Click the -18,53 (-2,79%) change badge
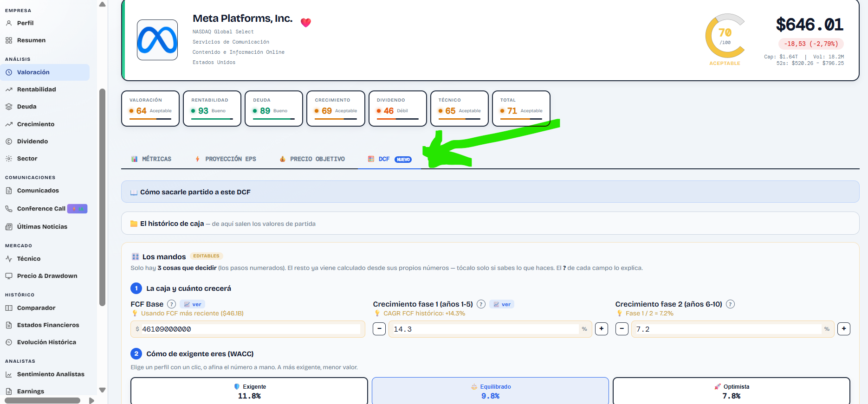Image resolution: width=868 pixels, height=404 pixels. coord(811,44)
